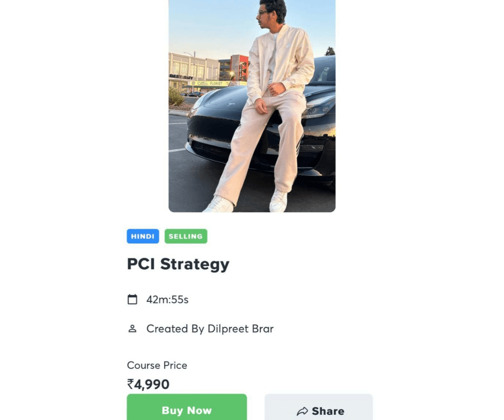
Task: Select the HINDI language badge
Action: click(x=143, y=236)
